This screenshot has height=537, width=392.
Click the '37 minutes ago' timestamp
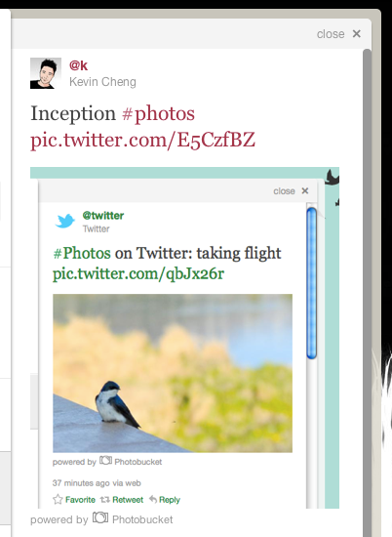[x=81, y=483]
